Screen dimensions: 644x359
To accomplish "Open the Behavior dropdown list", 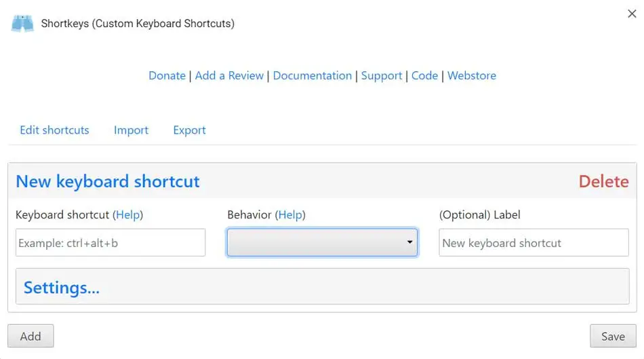I will click(322, 242).
